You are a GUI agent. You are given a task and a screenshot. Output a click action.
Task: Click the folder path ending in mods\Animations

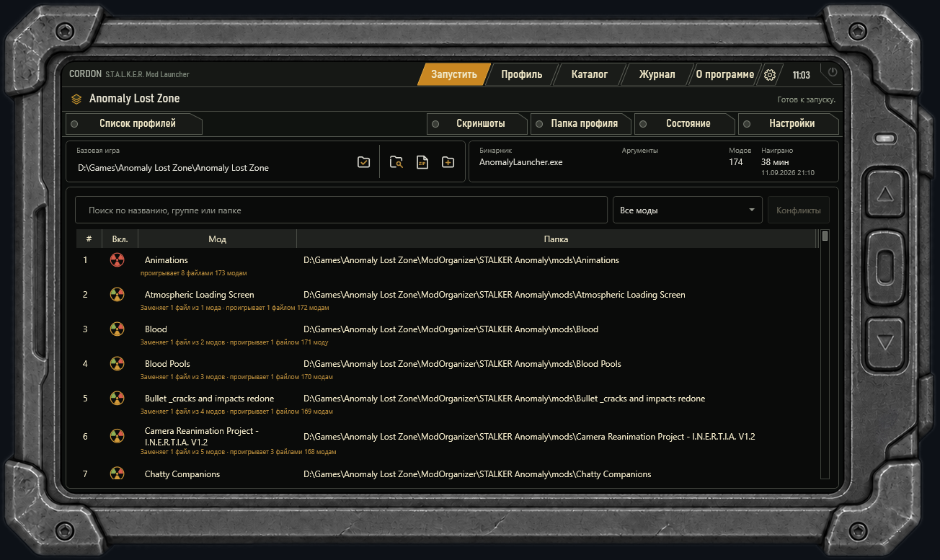(x=461, y=260)
